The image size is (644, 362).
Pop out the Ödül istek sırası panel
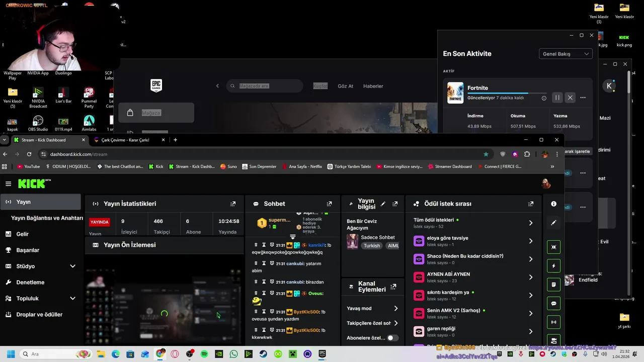tap(531, 204)
